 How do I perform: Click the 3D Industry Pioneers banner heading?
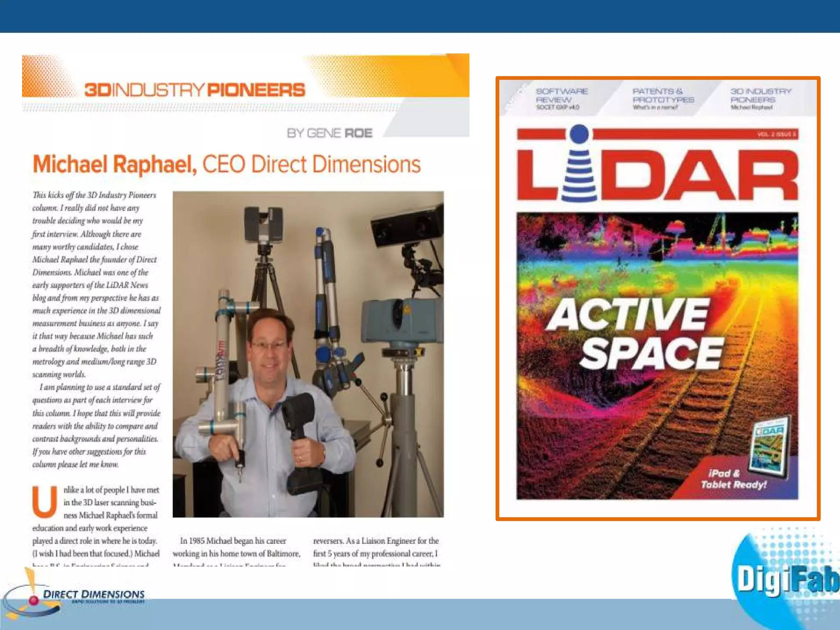194,90
